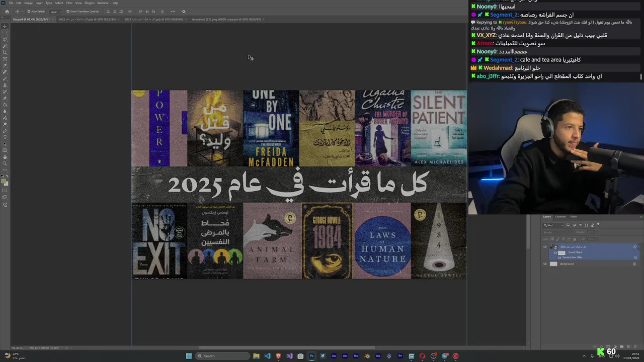Open File Explorer from the taskbar
The height and width of the screenshot is (362, 644).
click(256, 356)
